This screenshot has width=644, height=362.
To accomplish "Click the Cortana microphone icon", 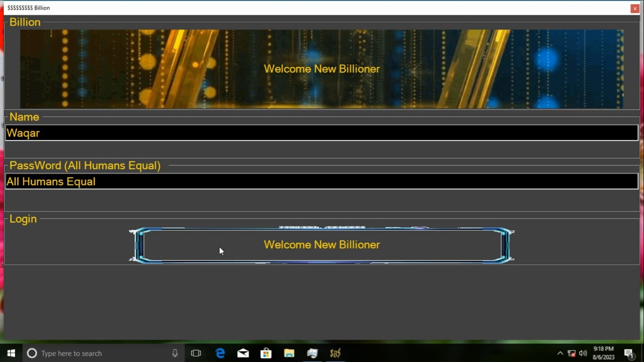I will pyautogui.click(x=175, y=353).
